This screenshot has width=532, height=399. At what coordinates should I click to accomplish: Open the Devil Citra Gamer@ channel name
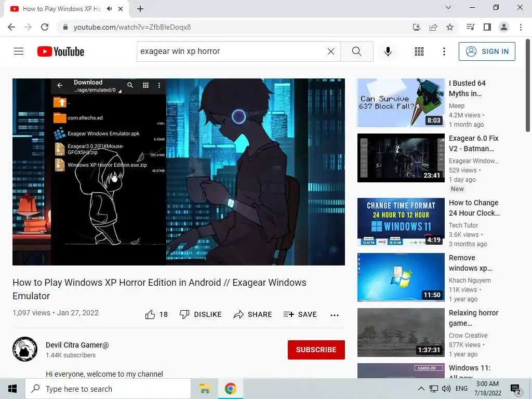[77, 345]
